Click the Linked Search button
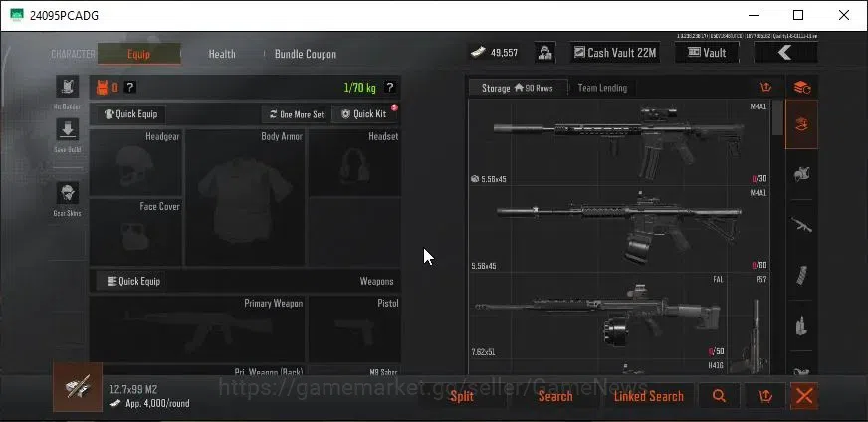This screenshot has height=422, width=868. pos(648,396)
